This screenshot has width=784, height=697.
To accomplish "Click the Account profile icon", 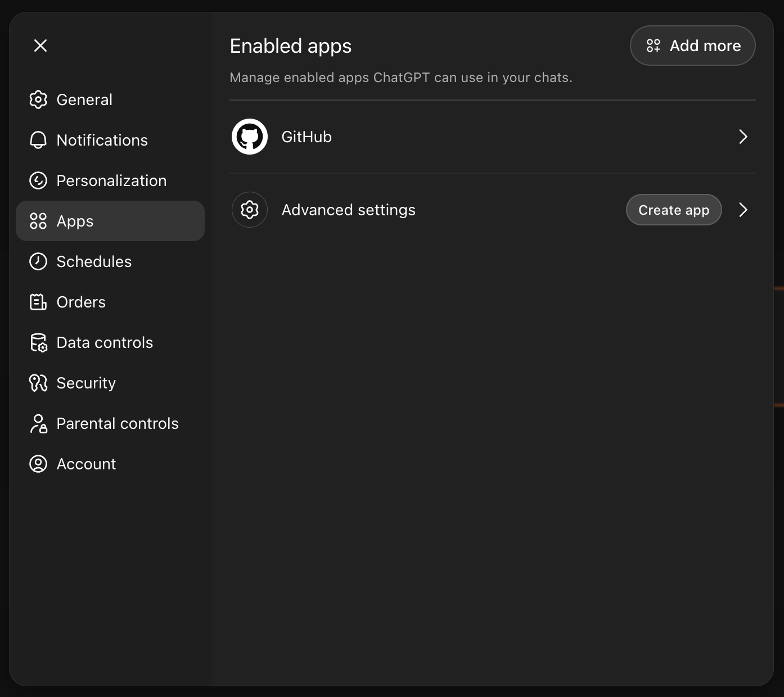I will (38, 464).
